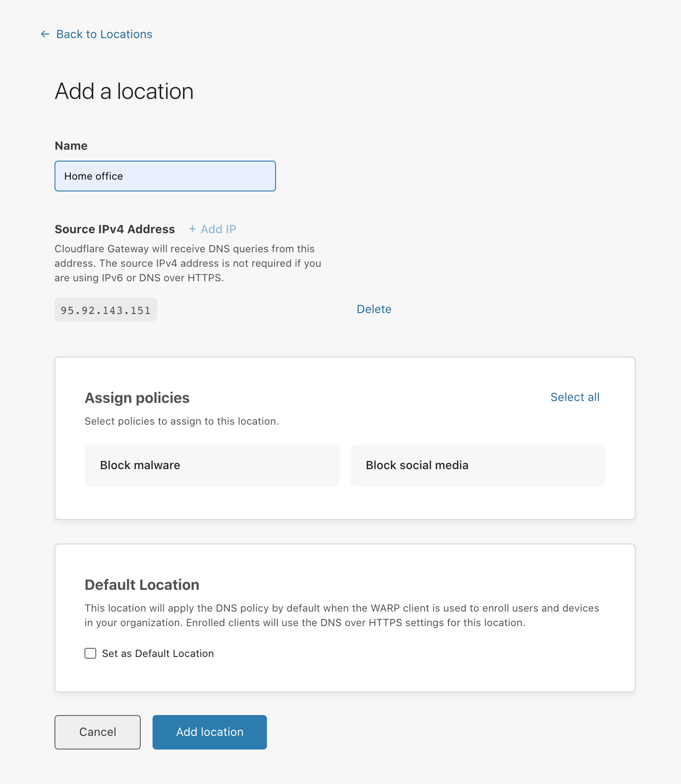
Task: Enable the Set as Default Location checkbox
Action: tap(90, 653)
